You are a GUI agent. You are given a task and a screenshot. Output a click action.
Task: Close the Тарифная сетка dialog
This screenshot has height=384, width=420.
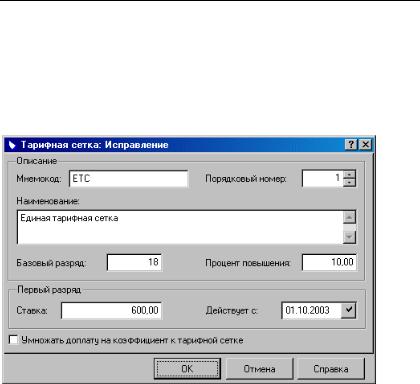(x=365, y=145)
